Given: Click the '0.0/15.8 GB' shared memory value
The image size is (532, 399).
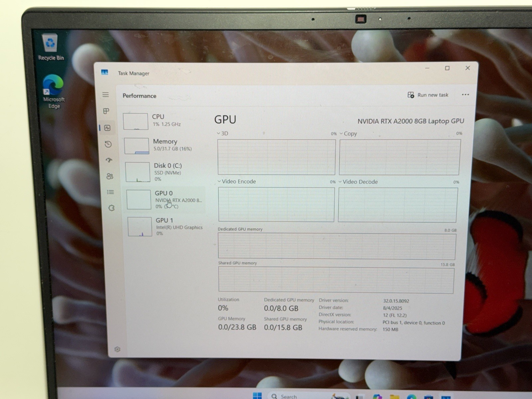Looking at the screenshot, I should (283, 328).
